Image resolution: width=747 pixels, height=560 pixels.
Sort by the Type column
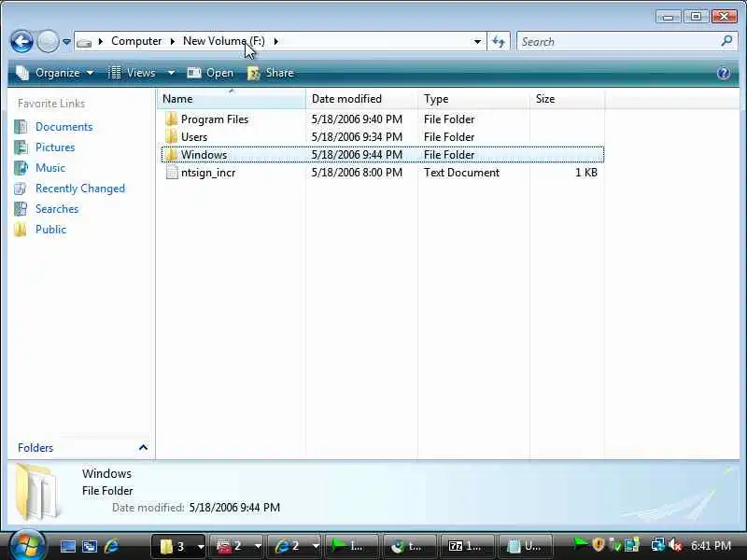click(x=473, y=99)
